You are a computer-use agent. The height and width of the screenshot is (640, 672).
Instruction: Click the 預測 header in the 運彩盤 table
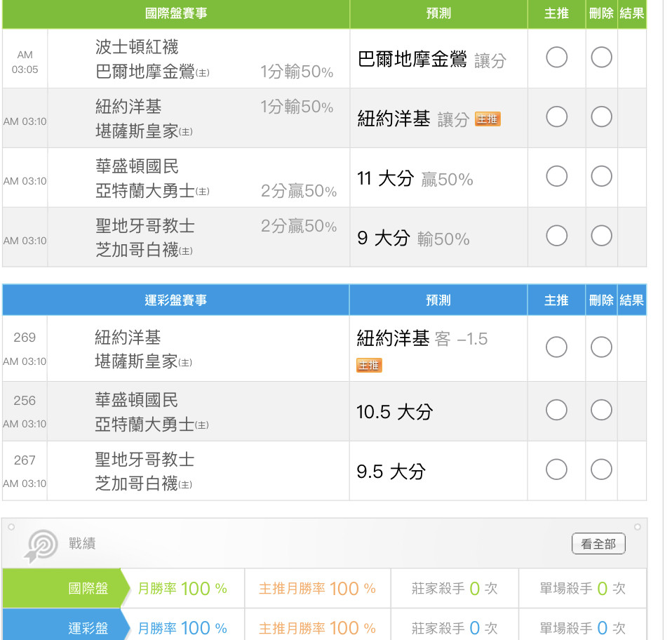tap(438, 300)
